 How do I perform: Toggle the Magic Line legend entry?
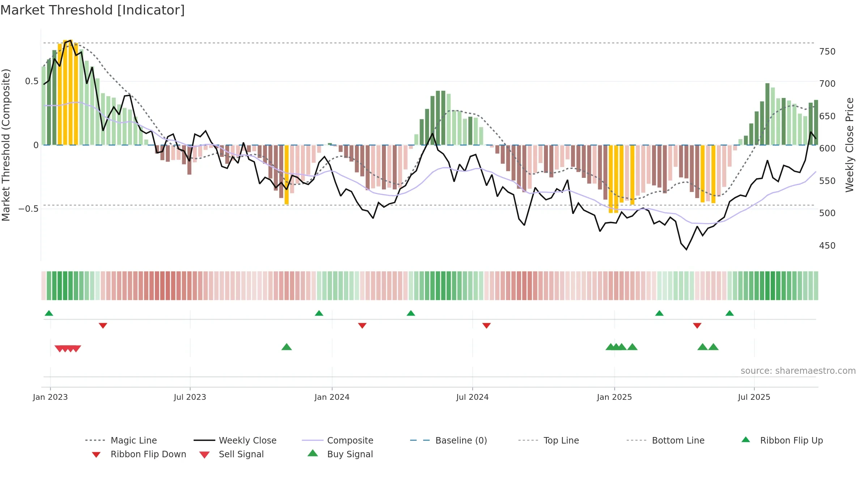121,440
